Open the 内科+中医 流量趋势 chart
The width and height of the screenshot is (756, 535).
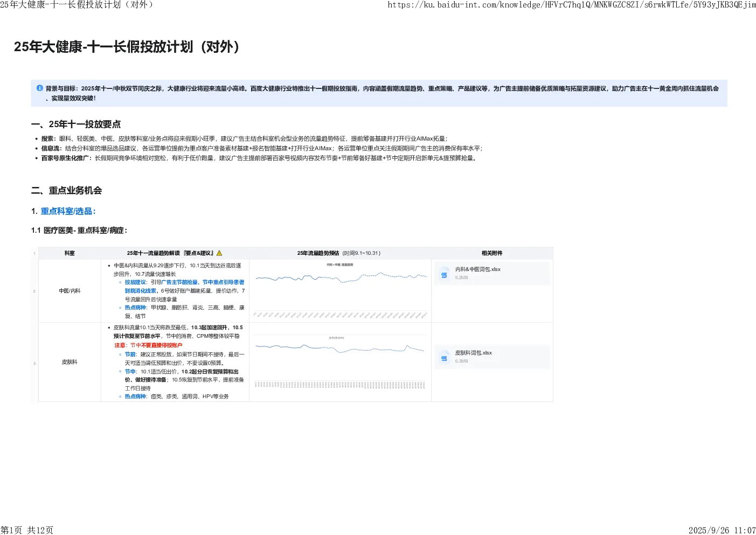coord(341,290)
